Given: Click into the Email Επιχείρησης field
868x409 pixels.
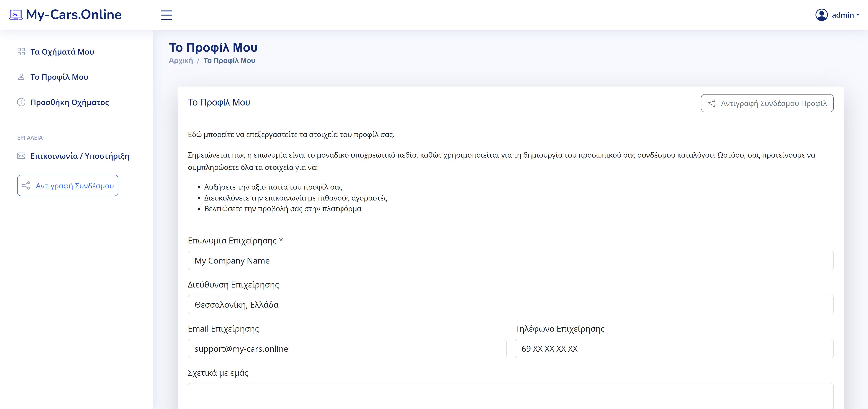Looking at the screenshot, I should [347, 349].
